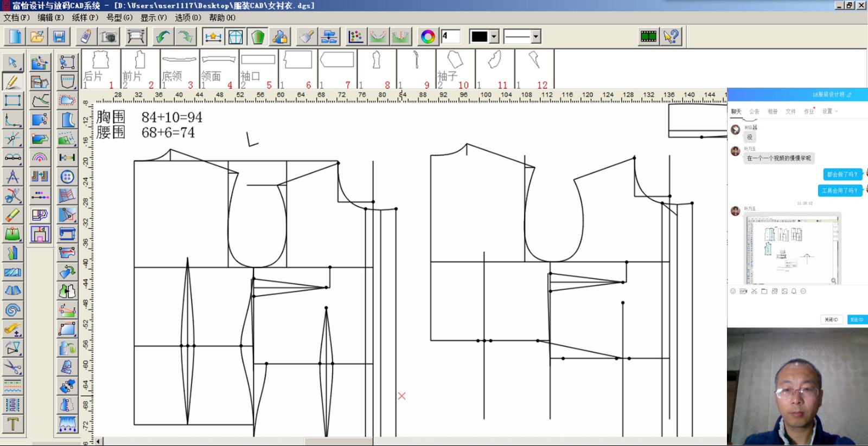Select the 袖子 pattern piece thumbnail

pos(455,69)
